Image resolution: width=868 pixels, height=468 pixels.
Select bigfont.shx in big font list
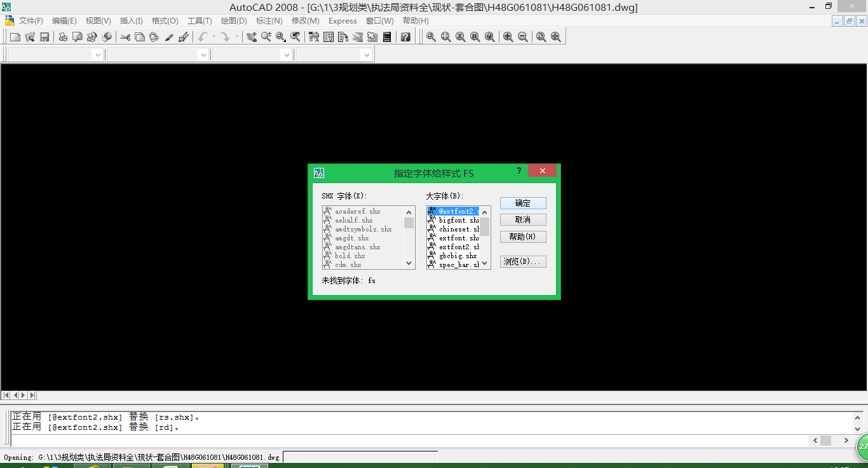pyautogui.click(x=454, y=220)
